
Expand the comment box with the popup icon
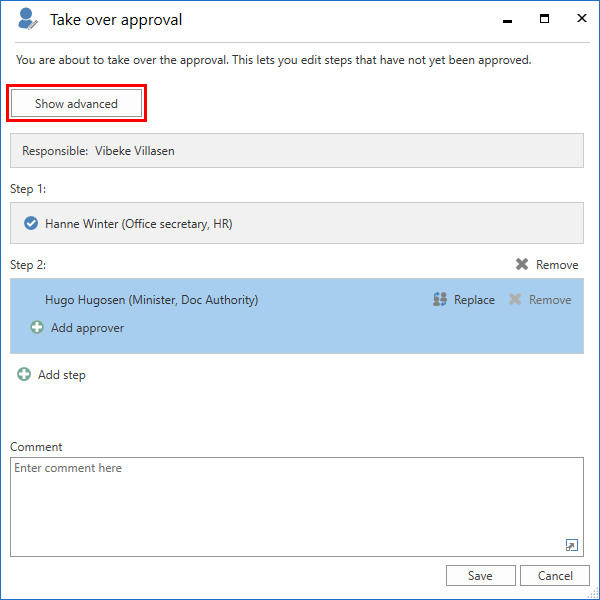[x=572, y=545]
